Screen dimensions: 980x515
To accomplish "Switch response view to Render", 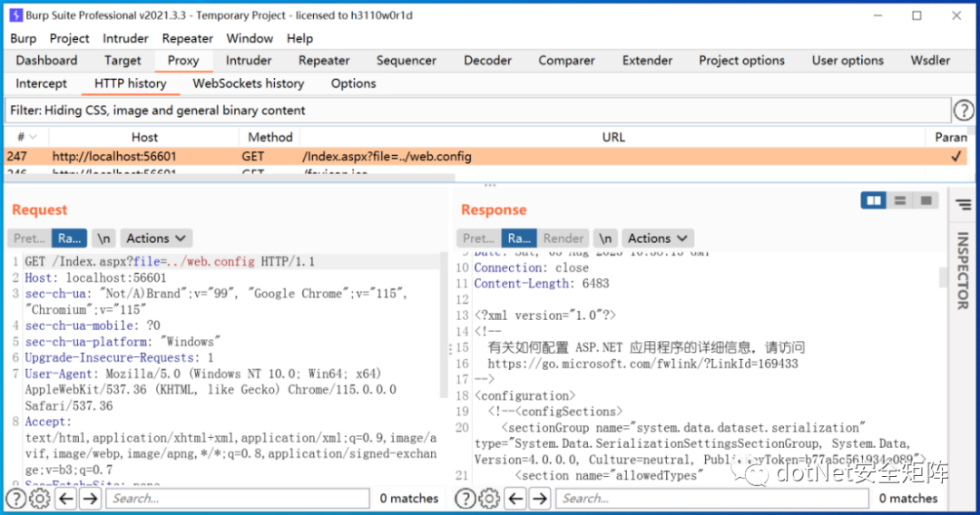I will [x=563, y=238].
